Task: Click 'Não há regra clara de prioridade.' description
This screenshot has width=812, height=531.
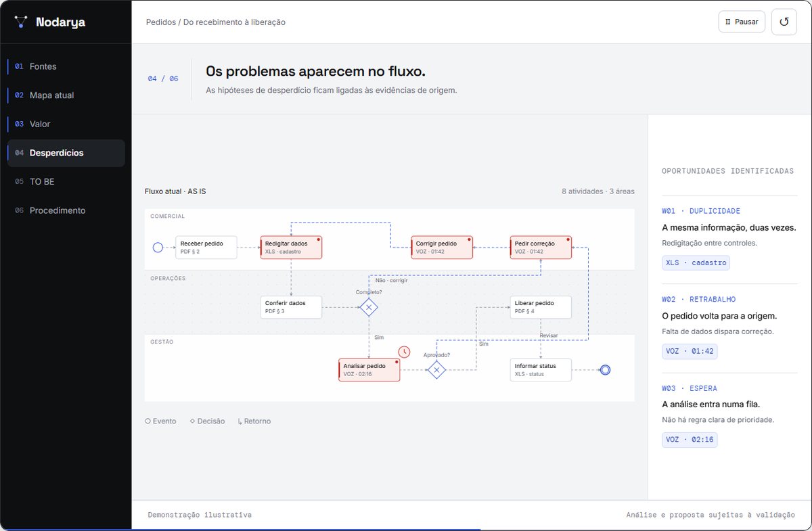Action: point(718,420)
